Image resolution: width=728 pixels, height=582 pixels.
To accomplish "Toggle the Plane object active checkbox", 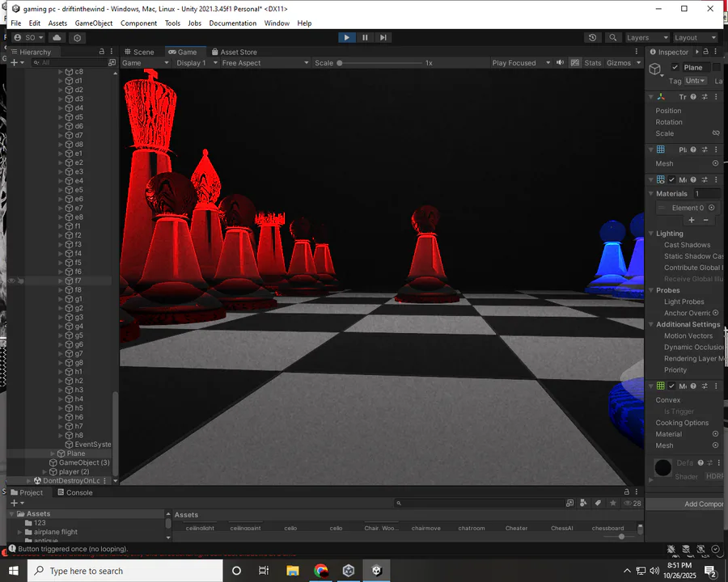I will pos(675,68).
